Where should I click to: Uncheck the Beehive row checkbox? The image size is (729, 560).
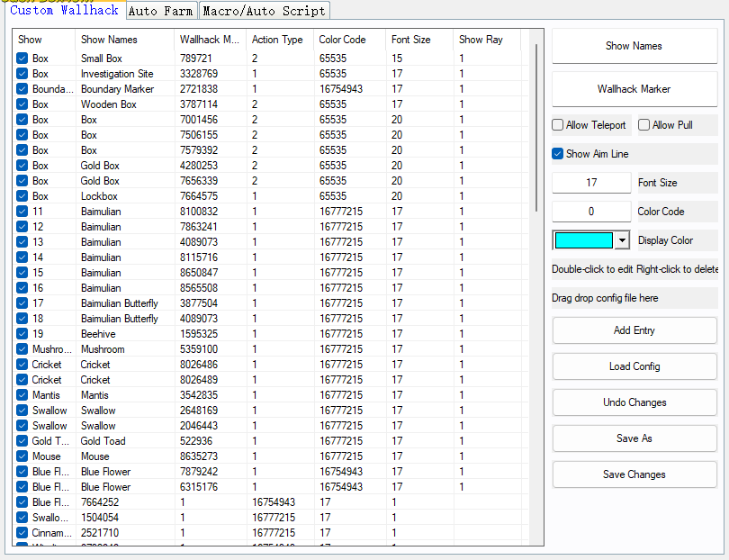(x=22, y=334)
